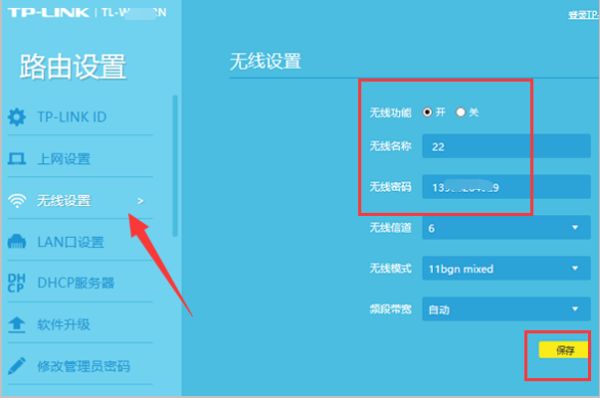Viewport: 600px width, 398px height.
Task: Click the yellow 保存 button
Action: tap(563, 350)
